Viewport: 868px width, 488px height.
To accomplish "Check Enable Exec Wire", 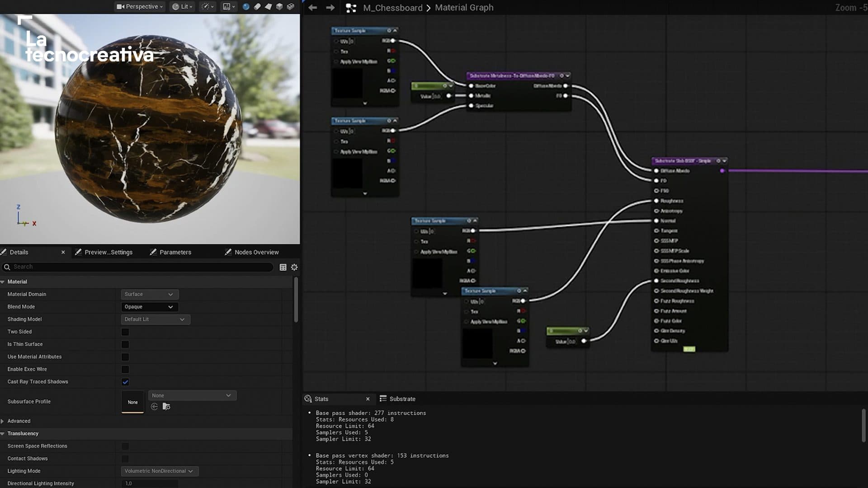I will tap(125, 369).
